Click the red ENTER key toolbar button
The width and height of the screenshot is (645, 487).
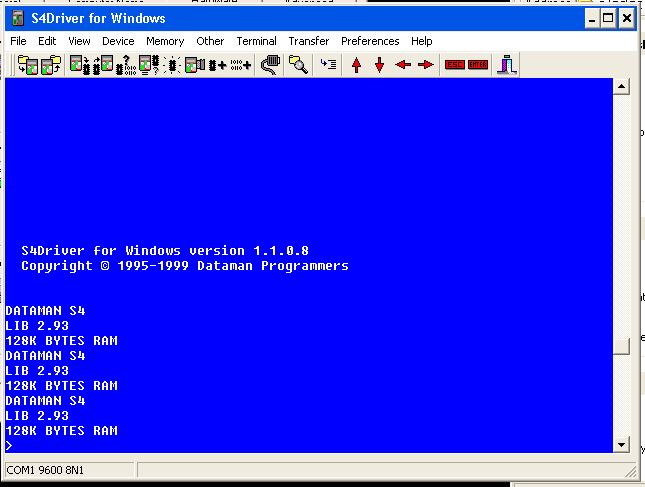pos(478,65)
